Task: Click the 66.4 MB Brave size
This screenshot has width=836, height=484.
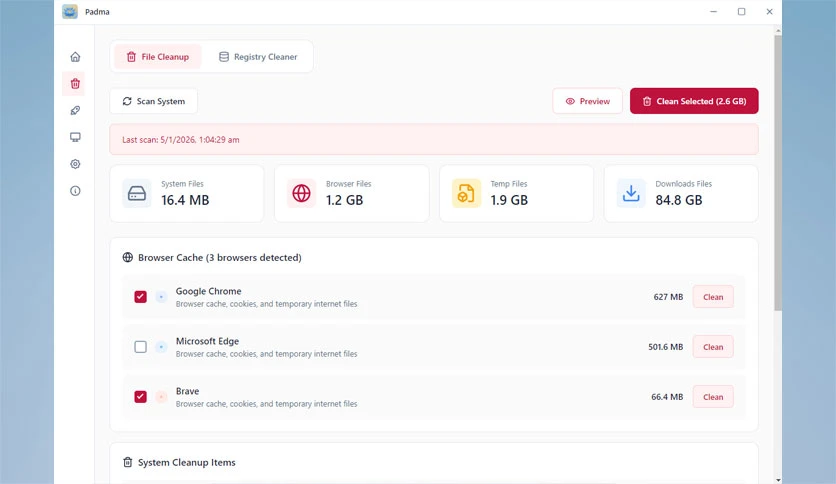Action: tap(667, 397)
